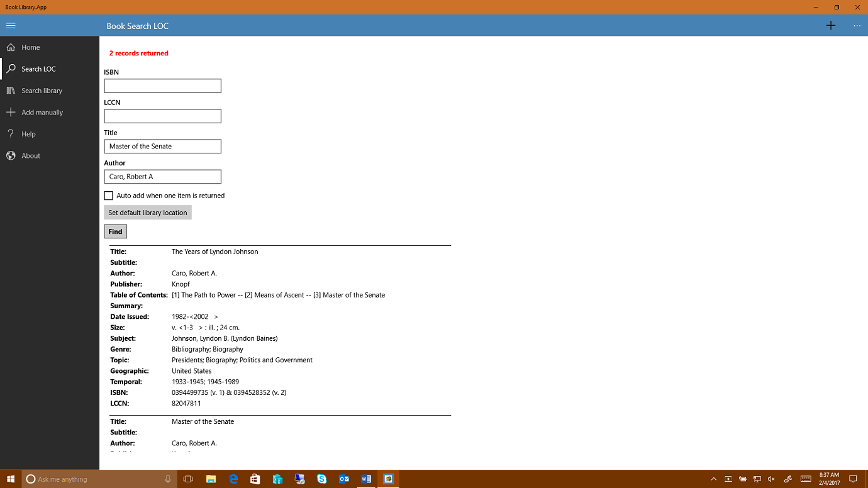Click Set default library location button

pyautogui.click(x=148, y=213)
